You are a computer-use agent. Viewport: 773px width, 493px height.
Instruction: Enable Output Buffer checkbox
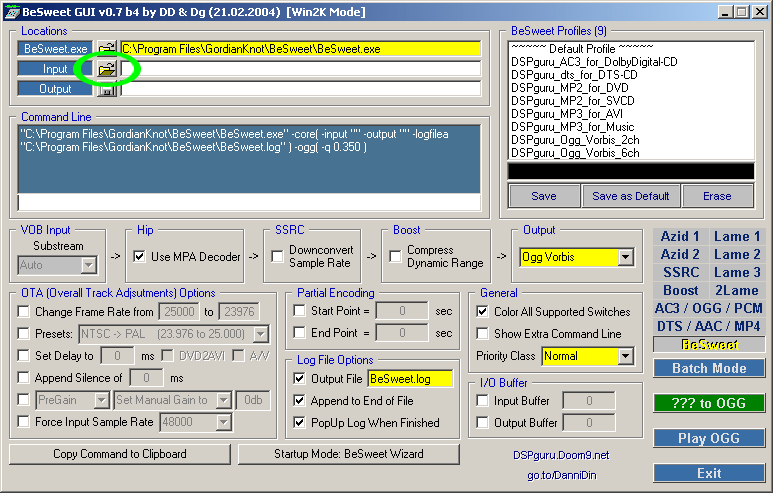[x=482, y=423]
